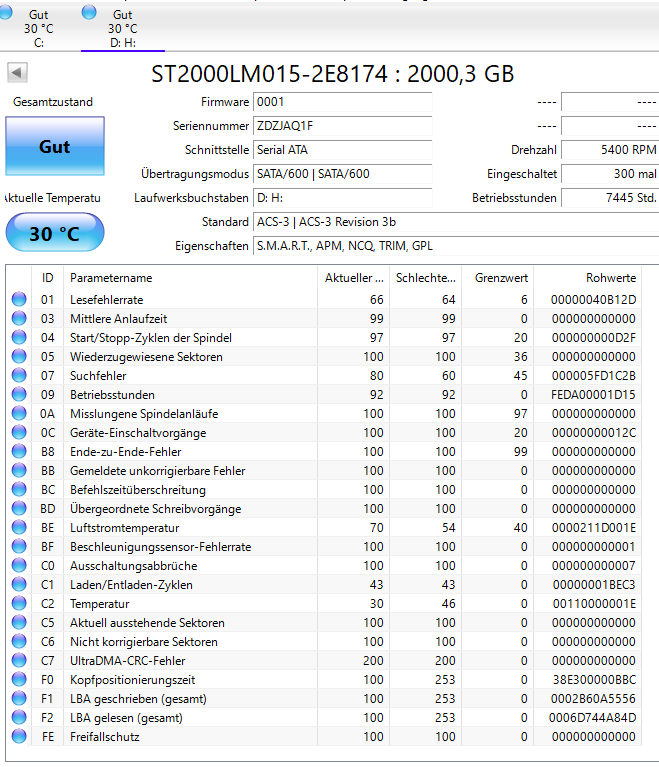659x767 pixels.
Task: Click the status icon for Lesefehlerrate
Action: point(19,299)
